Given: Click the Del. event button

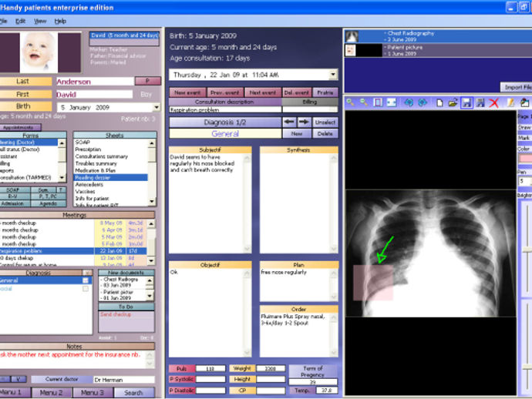Looking at the screenshot, I should [x=297, y=92].
